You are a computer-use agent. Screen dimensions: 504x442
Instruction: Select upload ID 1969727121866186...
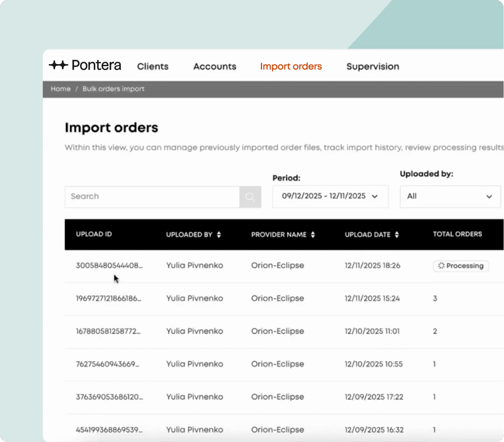click(109, 298)
